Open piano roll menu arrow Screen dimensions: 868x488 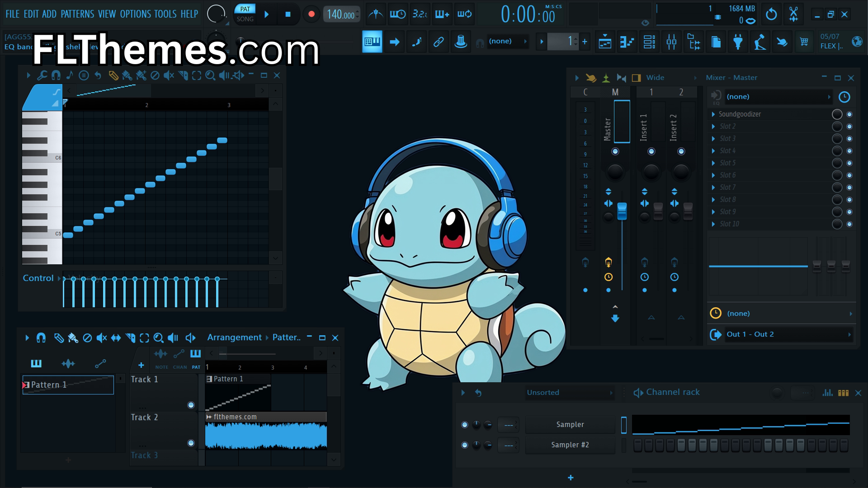(28, 75)
